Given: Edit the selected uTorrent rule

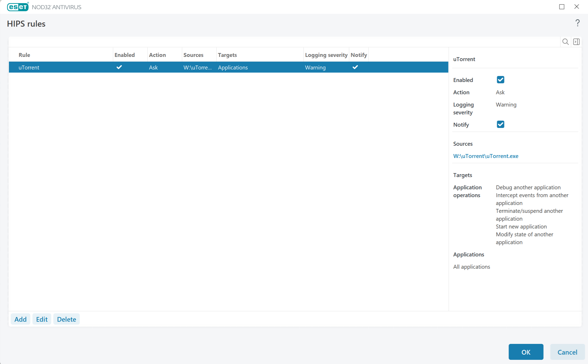Looking at the screenshot, I should [x=42, y=319].
